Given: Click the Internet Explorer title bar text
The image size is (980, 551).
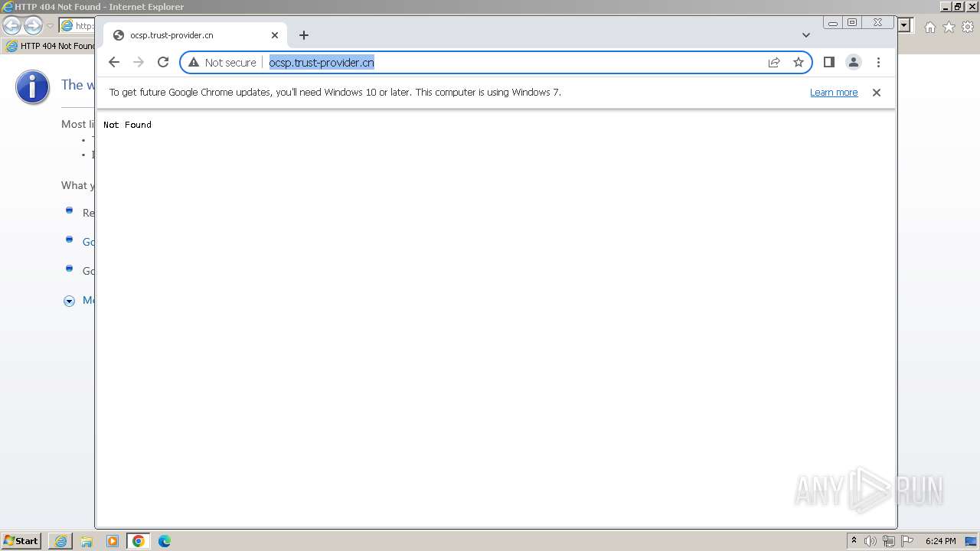Looking at the screenshot, I should (x=100, y=7).
